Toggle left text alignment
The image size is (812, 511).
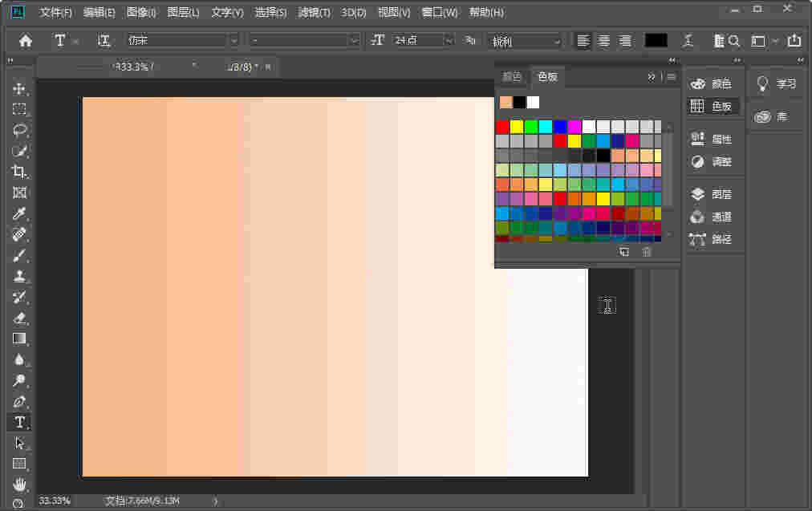pos(583,39)
